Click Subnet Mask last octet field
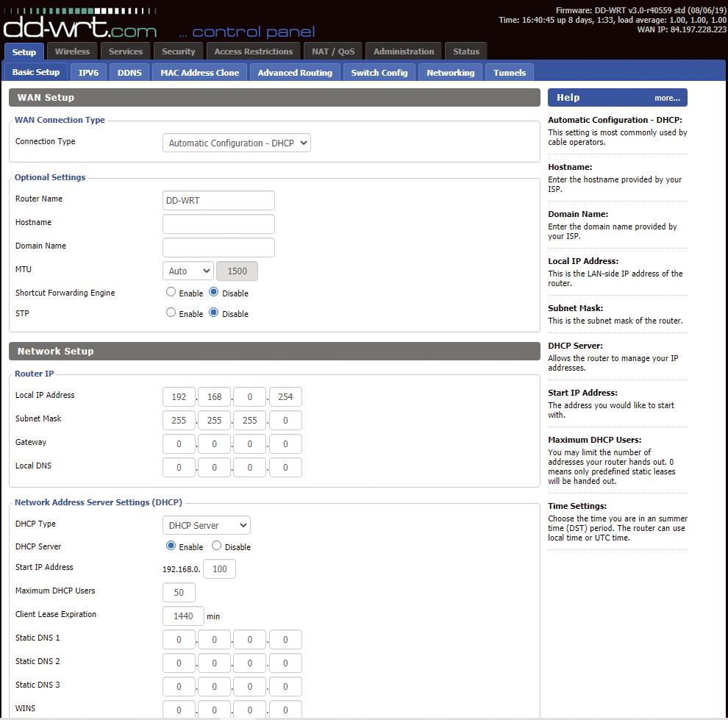Screen dimensions: 728x720 (x=285, y=421)
